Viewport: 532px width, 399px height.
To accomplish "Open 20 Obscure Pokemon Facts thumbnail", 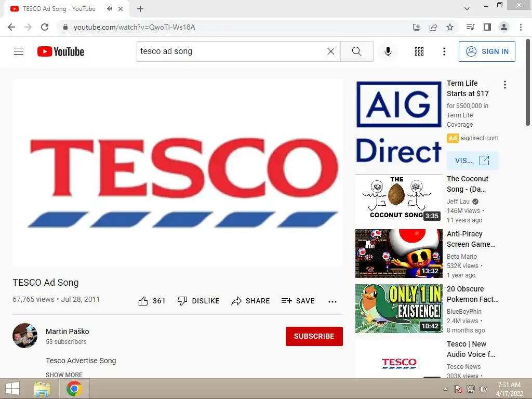I will coord(399,309).
